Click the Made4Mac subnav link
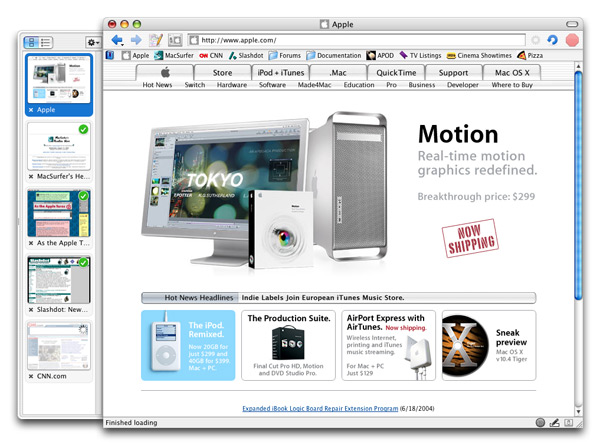Screen dimensions: 600x445 click(315, 85)
